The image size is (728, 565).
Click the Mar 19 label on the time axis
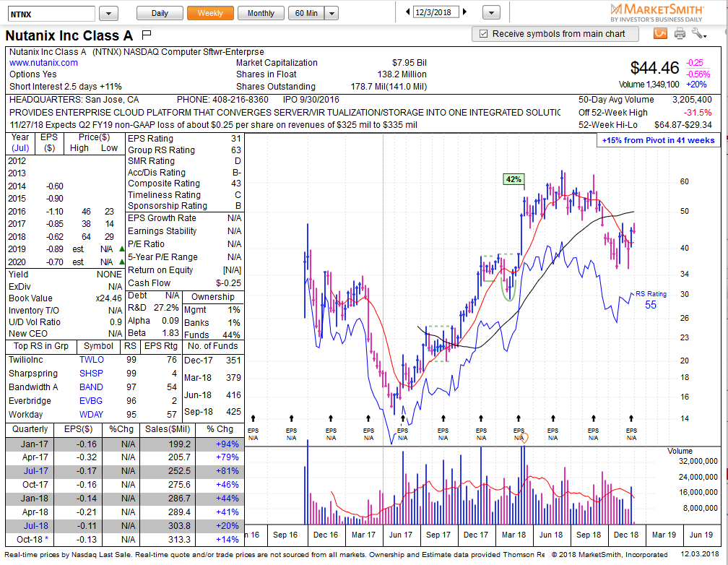click(x=664, y=535)
